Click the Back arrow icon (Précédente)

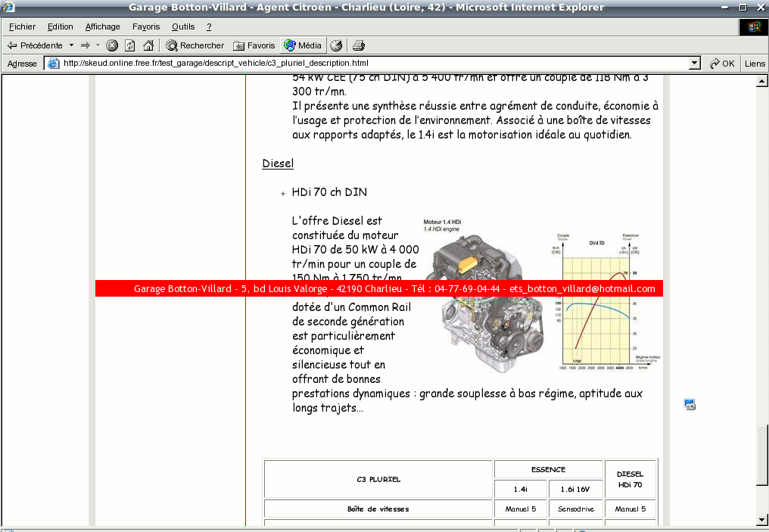pyautogui.click(x=12, y=45)
